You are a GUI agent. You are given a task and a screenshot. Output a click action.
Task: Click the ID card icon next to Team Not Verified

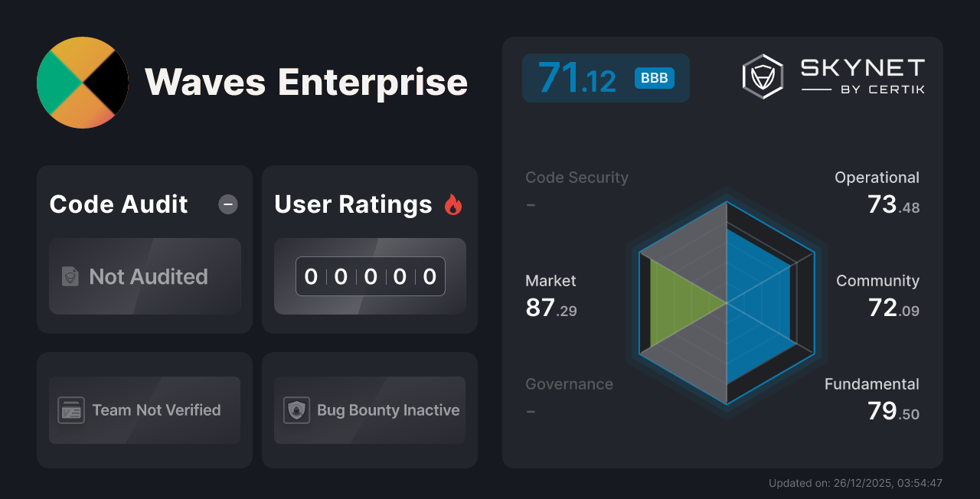coord(71,410)
